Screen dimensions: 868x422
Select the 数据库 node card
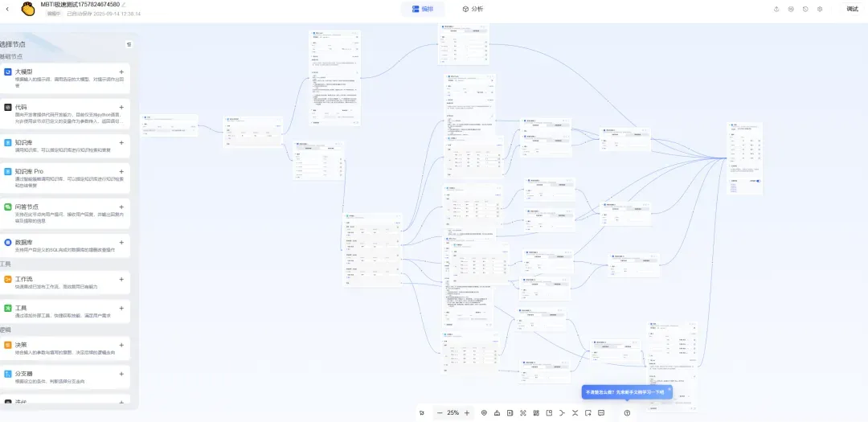click(x=65, y=246)
